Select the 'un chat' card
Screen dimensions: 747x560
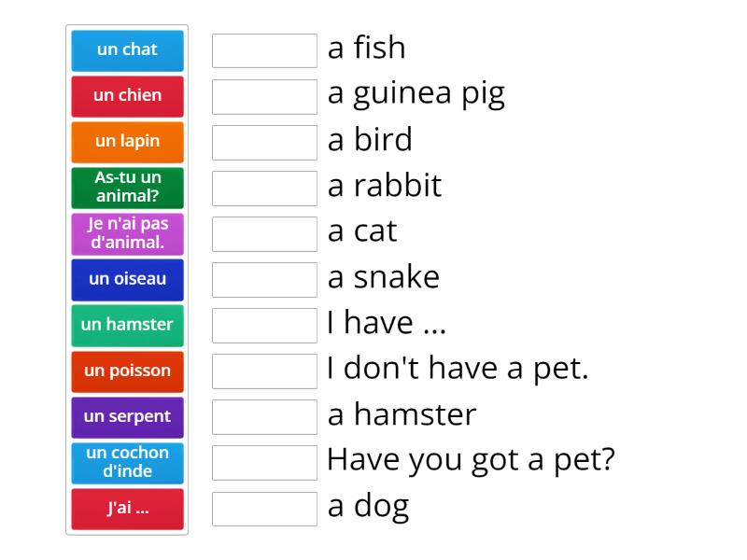[127, 50]
